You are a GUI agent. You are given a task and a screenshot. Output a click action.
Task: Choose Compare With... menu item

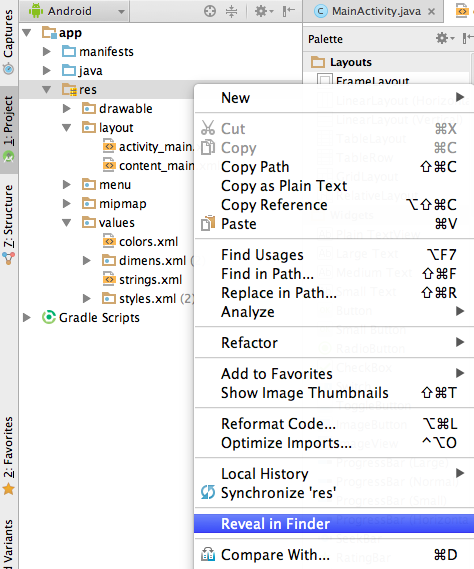334,555
